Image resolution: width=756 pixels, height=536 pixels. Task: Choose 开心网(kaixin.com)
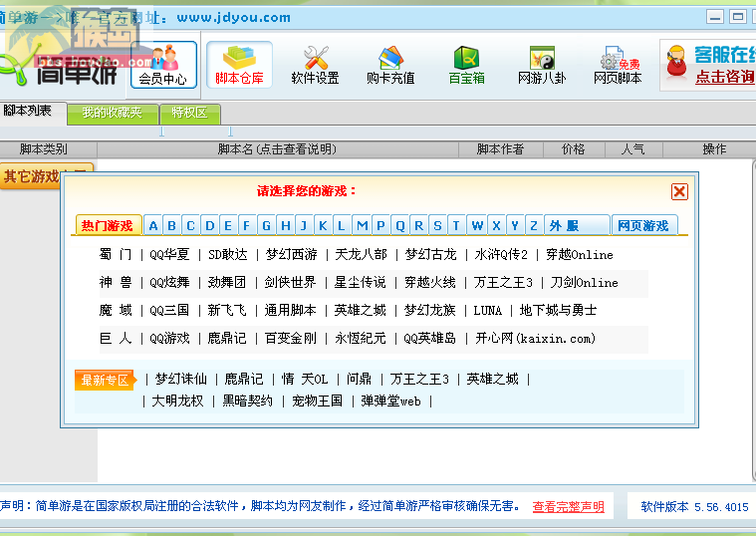(x=536, y=338)
